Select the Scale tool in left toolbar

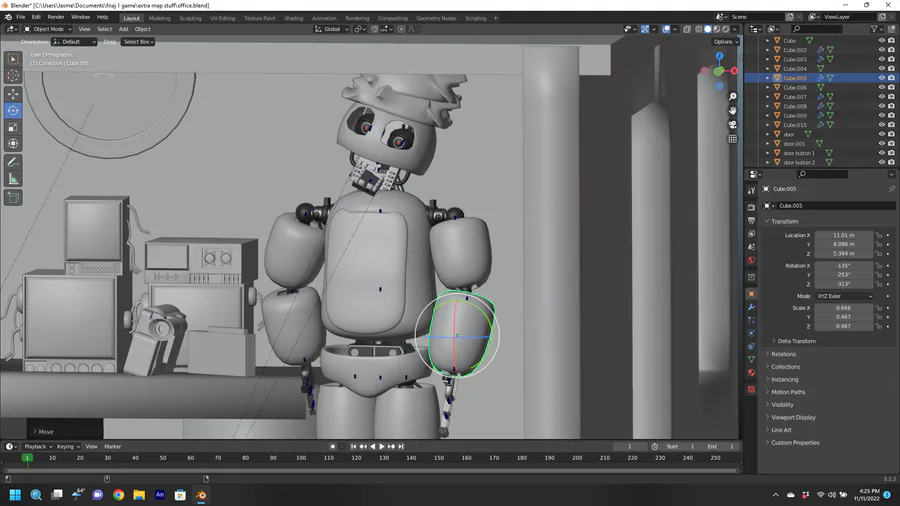click(x=13, y=127)
